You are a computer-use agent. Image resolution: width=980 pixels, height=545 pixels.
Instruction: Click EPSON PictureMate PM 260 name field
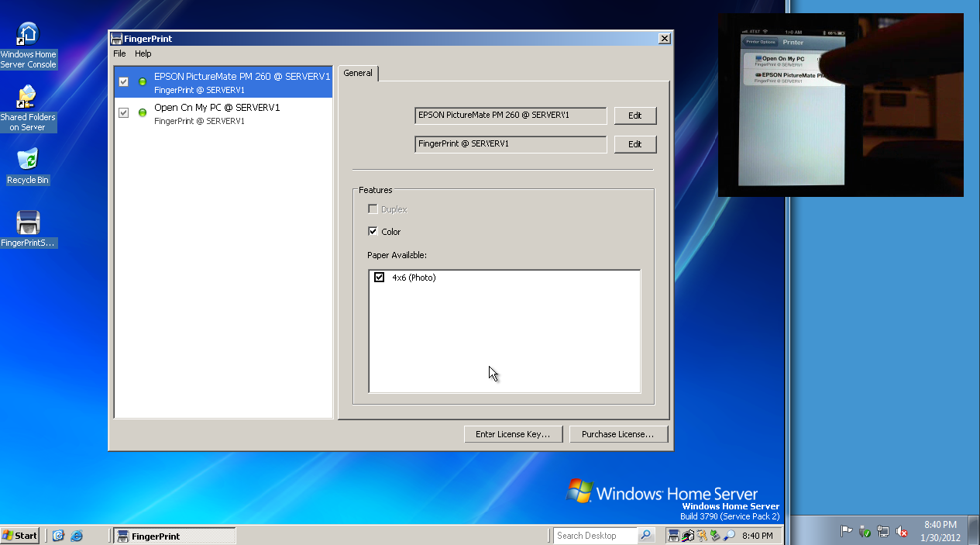[511, 116]
